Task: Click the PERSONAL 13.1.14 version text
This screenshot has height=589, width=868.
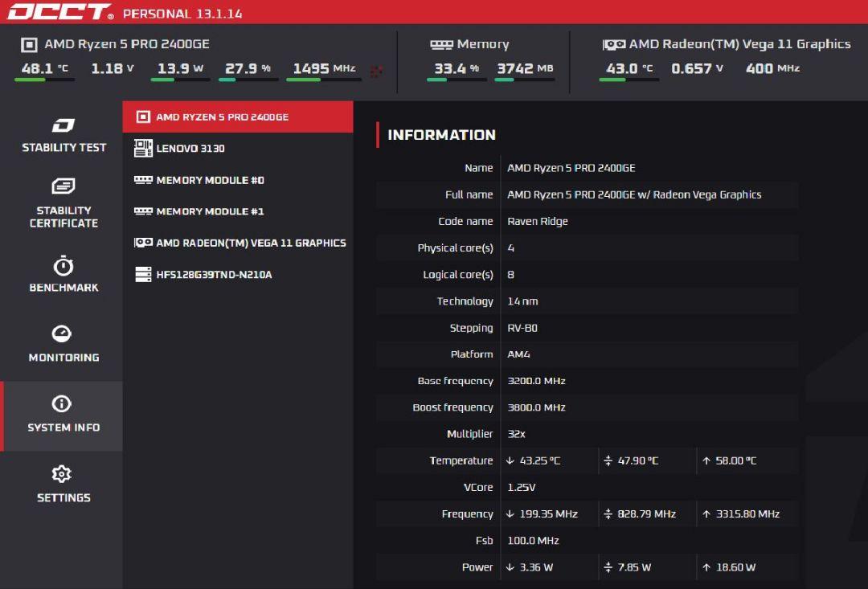Action: click(x=182, y=14)
